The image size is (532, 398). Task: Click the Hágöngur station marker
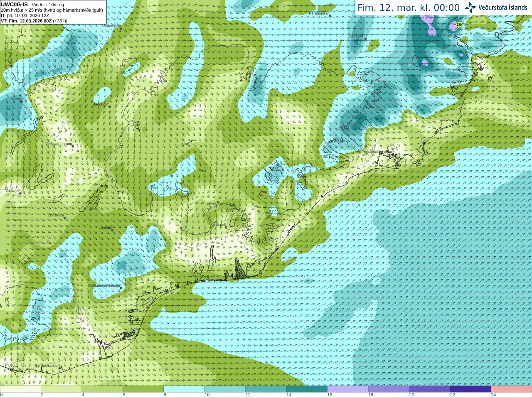pos(110,107)
